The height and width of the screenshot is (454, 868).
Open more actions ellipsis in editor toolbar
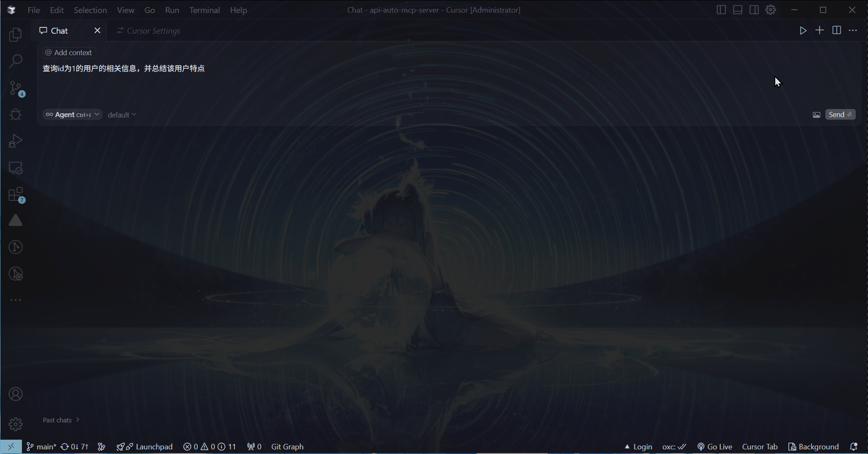coord(853,30)
